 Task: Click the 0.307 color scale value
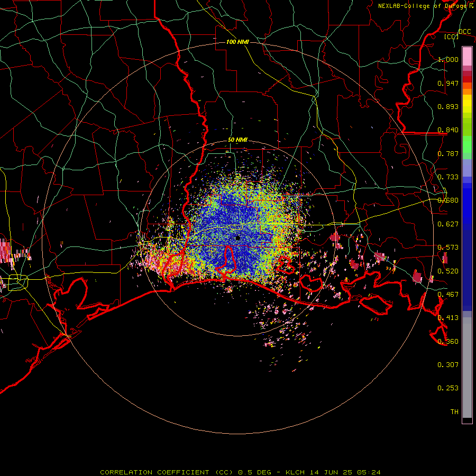pos(448,365)
